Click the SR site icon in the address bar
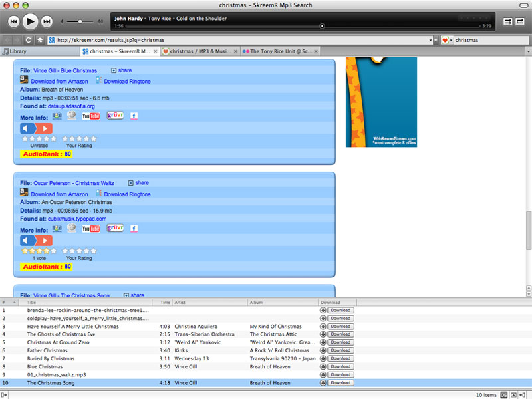This screenshot has width=532, height=399. click(x=52, y=40)
